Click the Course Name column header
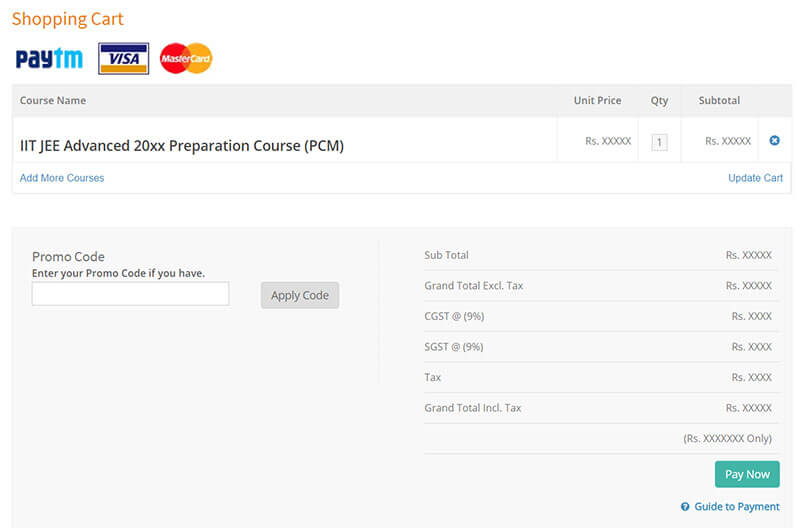 point(53,101)
